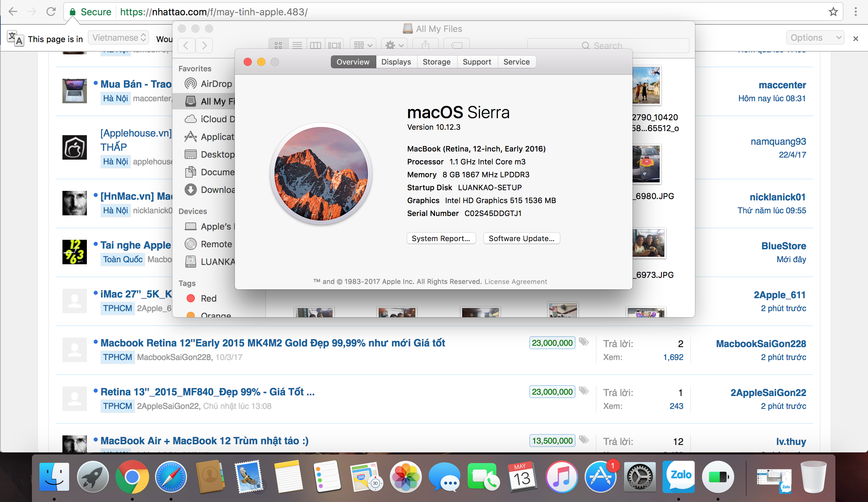
Task: Open App Store with update badge
Action: [600, 477]
